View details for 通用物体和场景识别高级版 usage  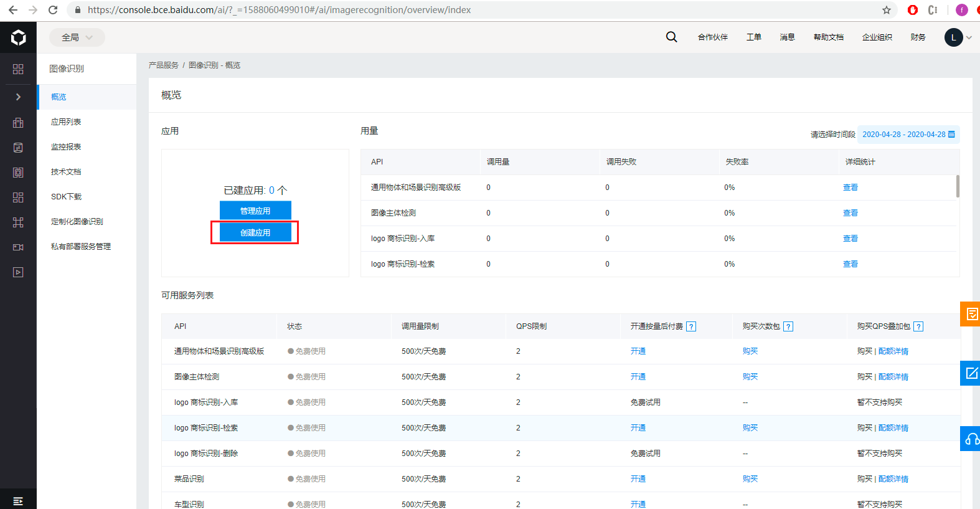850,188
